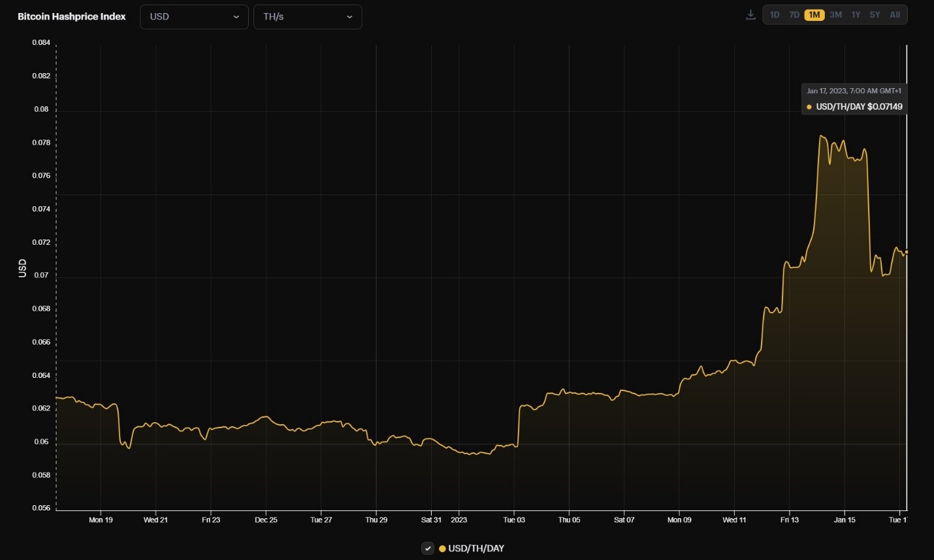Click the Bitcoin Hashprice Index title

pyautogui.click(x=72, y=16)
